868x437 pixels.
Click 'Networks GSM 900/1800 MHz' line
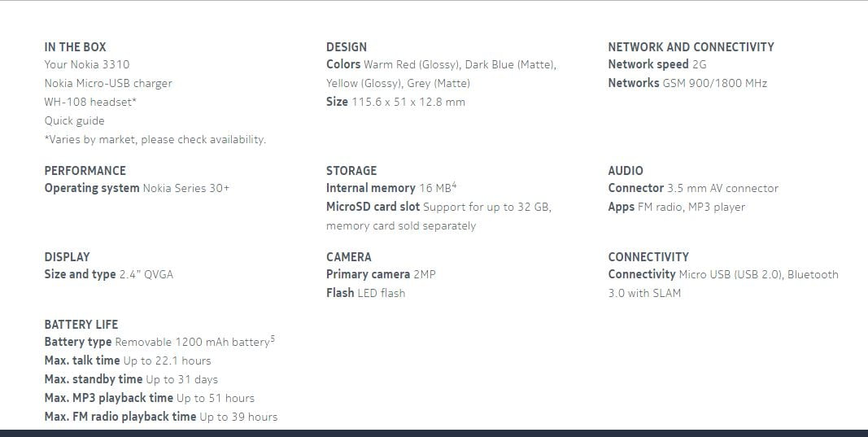click(x=687, y=83)
